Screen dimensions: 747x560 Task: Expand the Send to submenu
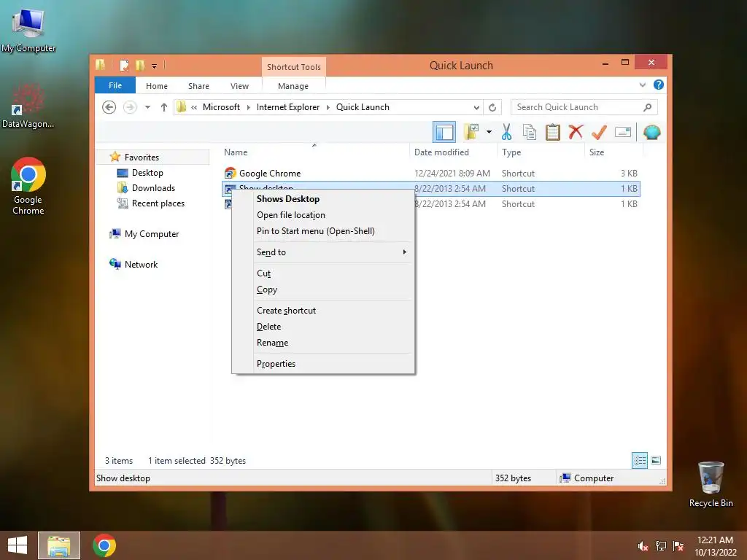coord(323,252)
